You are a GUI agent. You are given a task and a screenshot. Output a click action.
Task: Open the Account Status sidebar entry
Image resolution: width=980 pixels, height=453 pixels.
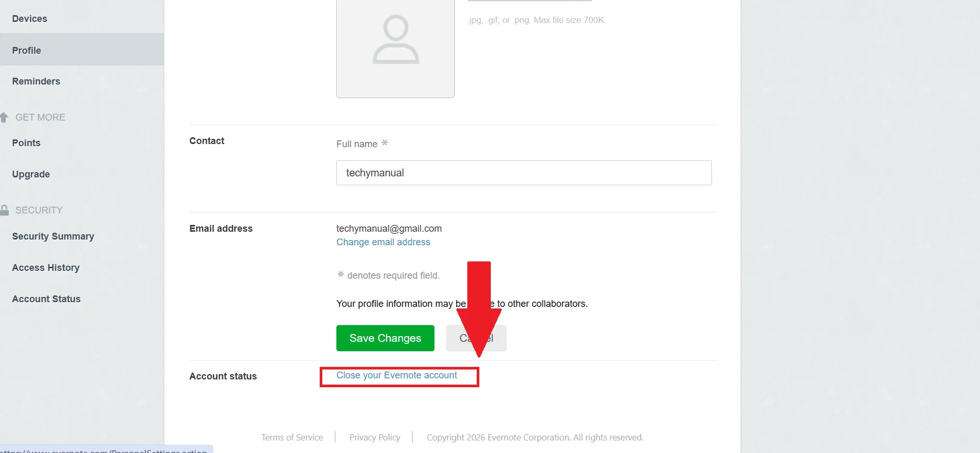click(x=46, y=299)
